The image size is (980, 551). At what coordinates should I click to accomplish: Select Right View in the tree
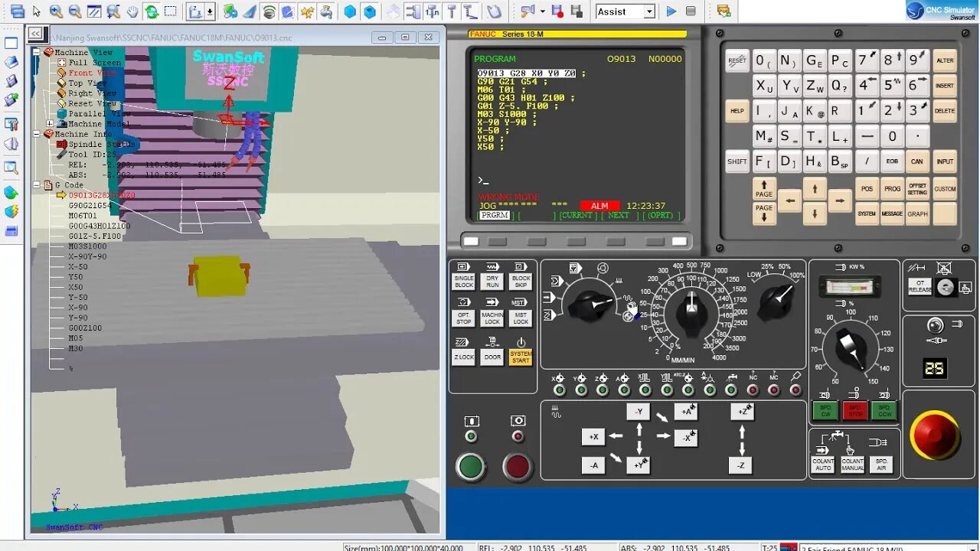pyautogui.click(x=92, y=93)
